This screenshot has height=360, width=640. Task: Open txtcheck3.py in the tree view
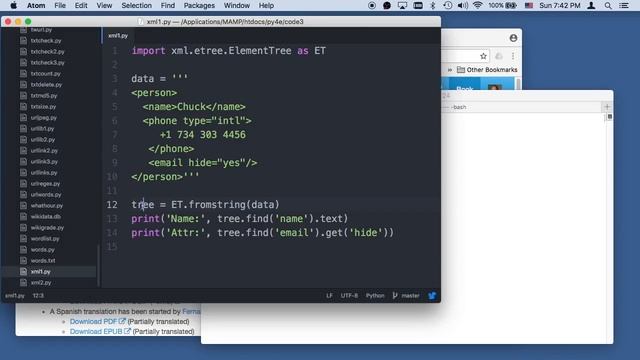pyautogui.click(x=47, y=63)
